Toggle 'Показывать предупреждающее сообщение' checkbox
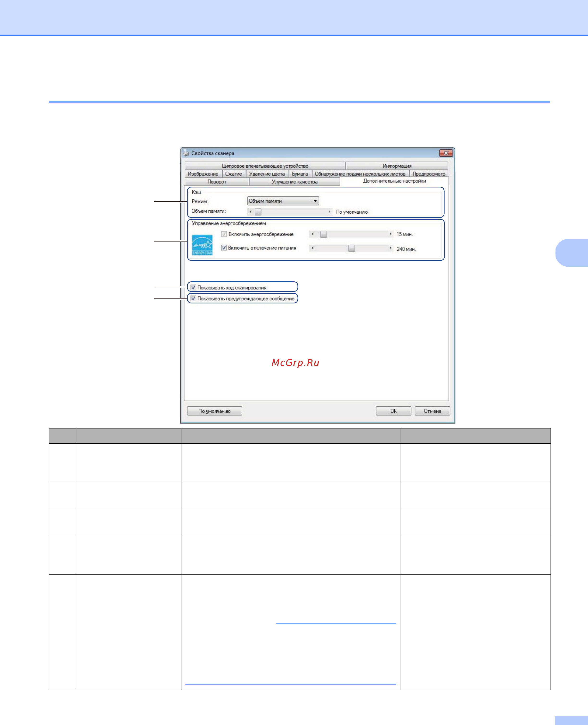This screenshot has height=725, width=588. 193,299
